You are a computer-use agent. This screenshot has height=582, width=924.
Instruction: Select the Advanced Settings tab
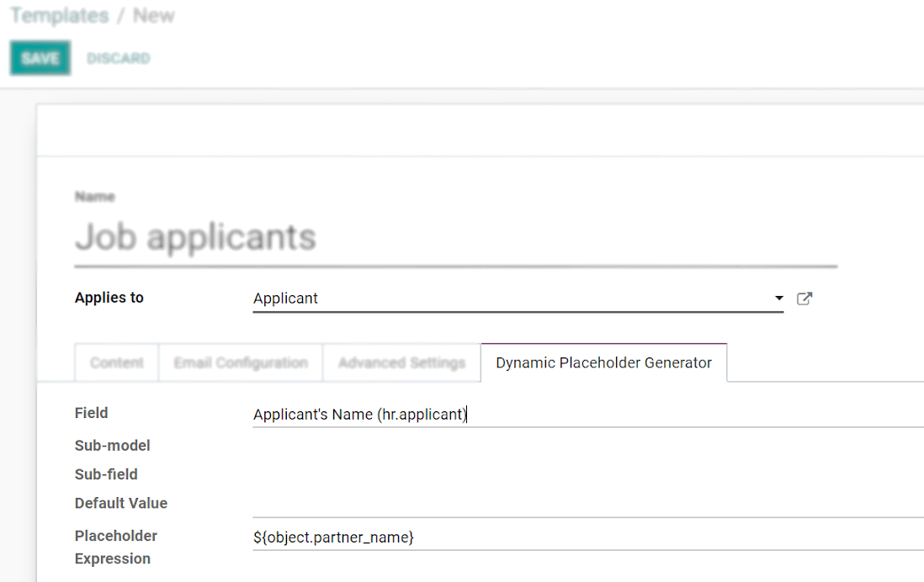point(401,362)
